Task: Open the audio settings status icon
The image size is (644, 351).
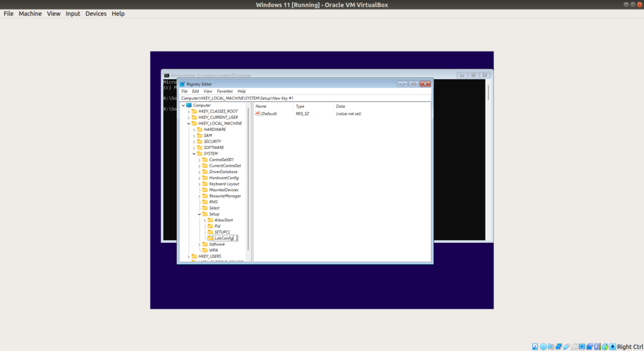Action: [551, 347]
